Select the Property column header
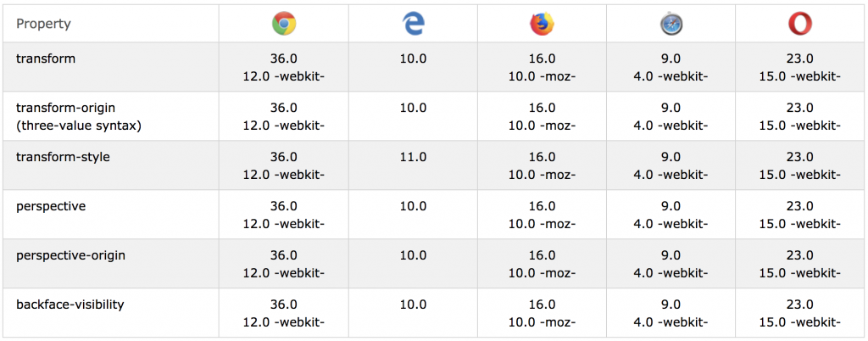Viewport: 868px width, 341px height. click(x=43, y=24)
